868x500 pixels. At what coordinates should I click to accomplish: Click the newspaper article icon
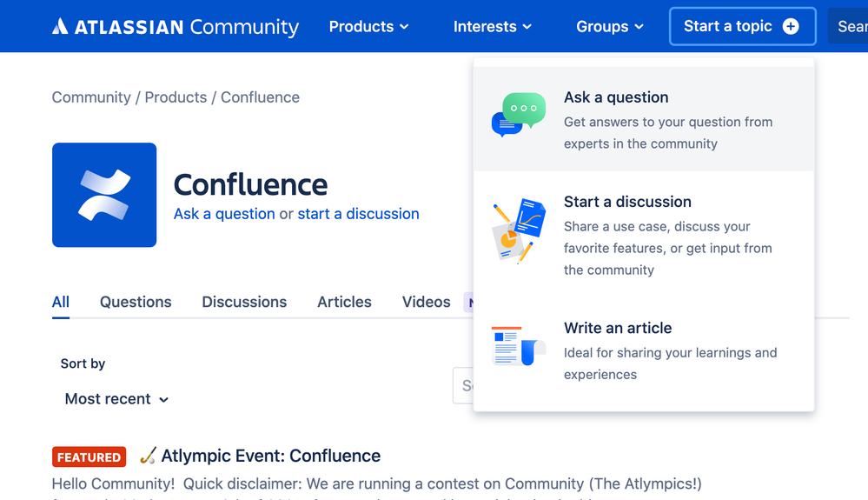click(x=519, y=346)
